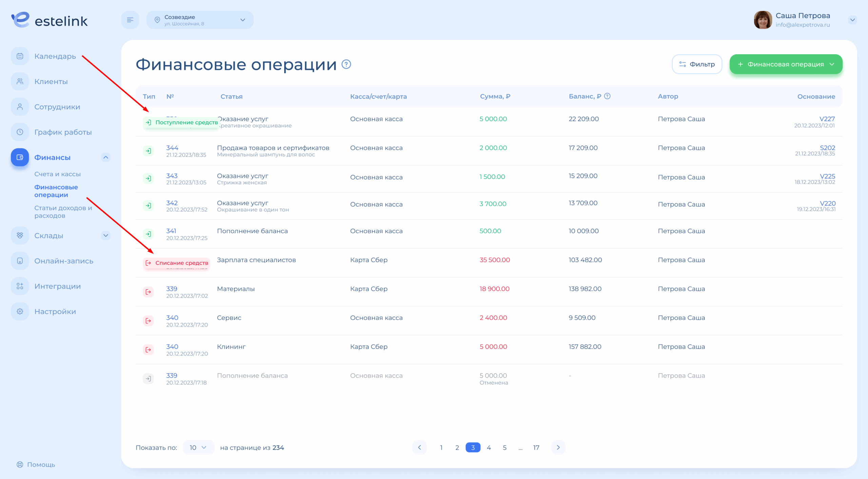Open operation 339 link in Материалы row
The image size is (868, 479).
point(172,289)
